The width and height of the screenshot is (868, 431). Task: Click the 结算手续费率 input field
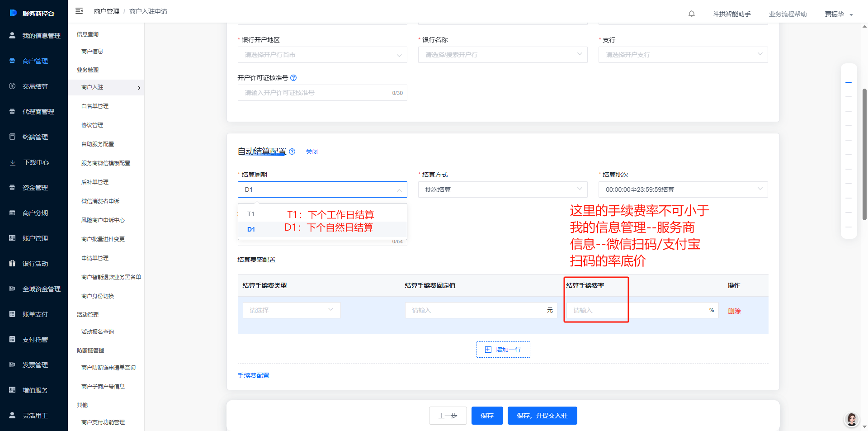coord(637,310)
